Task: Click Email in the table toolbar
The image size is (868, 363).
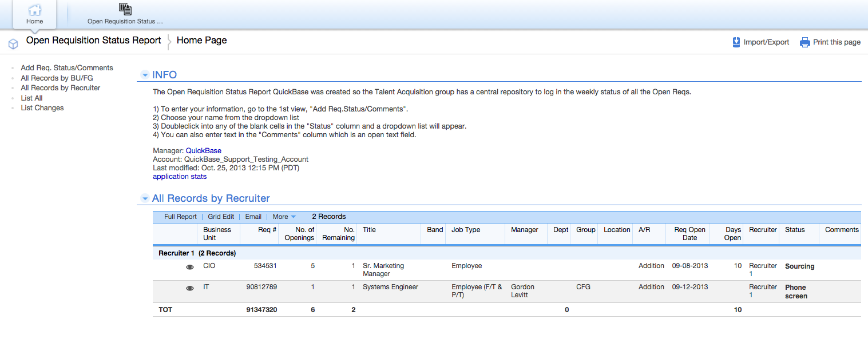Action: point(253,217)
